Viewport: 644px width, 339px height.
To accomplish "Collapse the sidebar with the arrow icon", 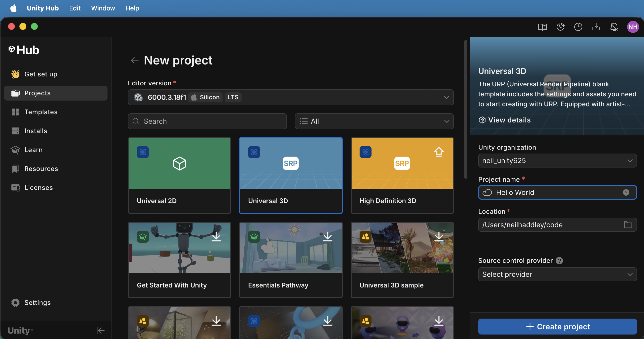I will pyautogui.click(x=101, y=330).
